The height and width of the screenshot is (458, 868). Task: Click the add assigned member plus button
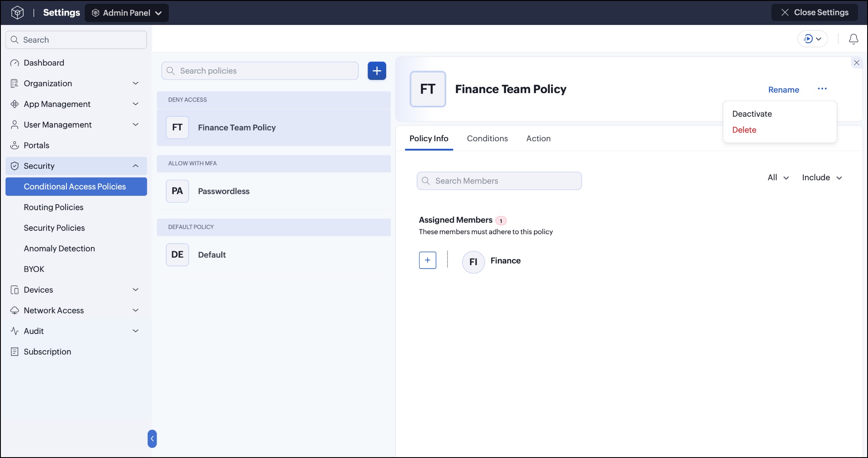[428, 260]
